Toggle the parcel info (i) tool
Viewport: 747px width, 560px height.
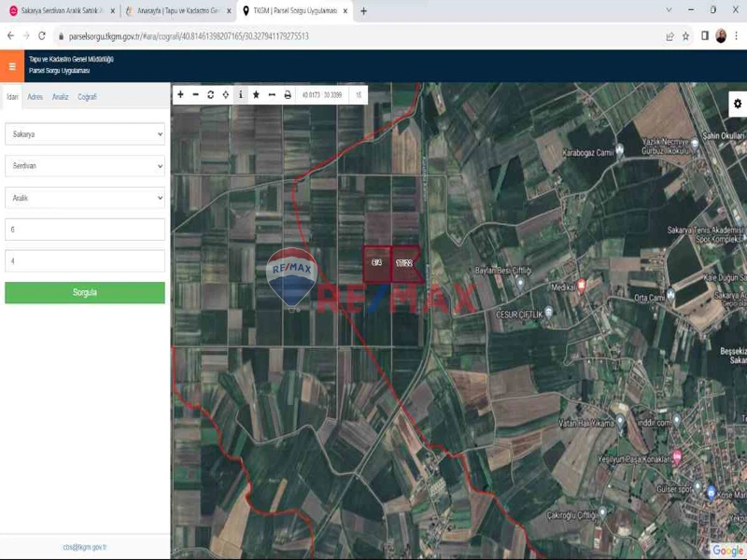click(241, 95)
